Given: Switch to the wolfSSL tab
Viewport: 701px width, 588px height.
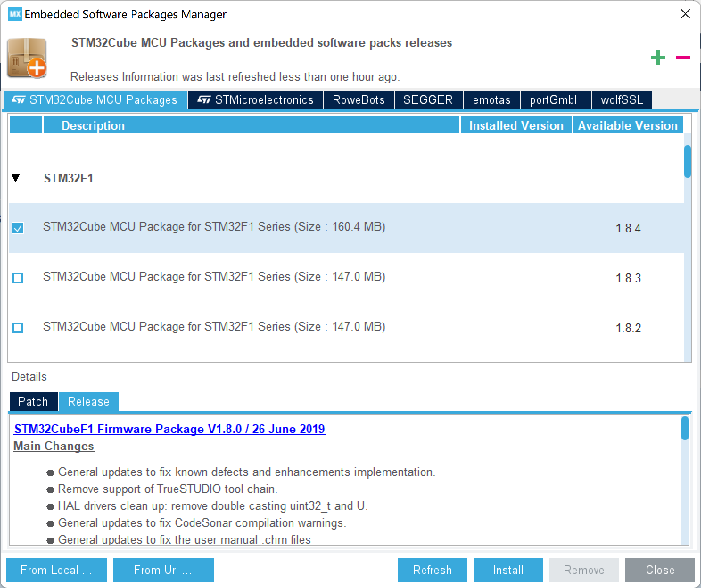Looking at the screenshot, I should point(622,100).
